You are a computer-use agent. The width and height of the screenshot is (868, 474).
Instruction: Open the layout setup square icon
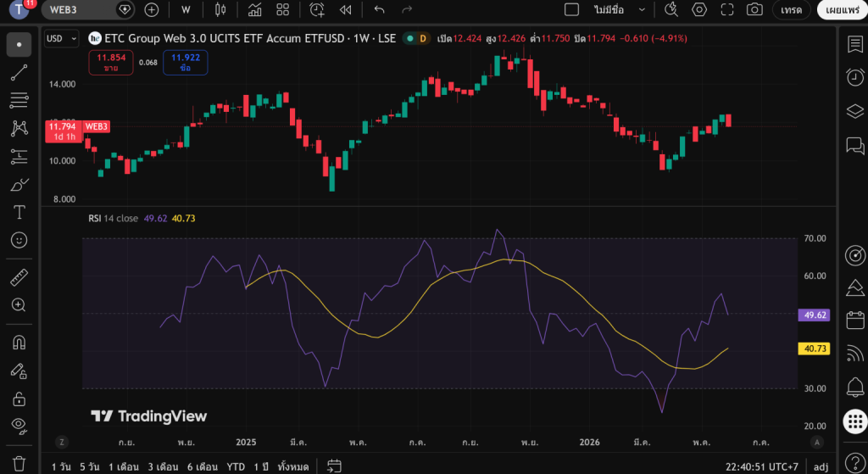point(571,9)
